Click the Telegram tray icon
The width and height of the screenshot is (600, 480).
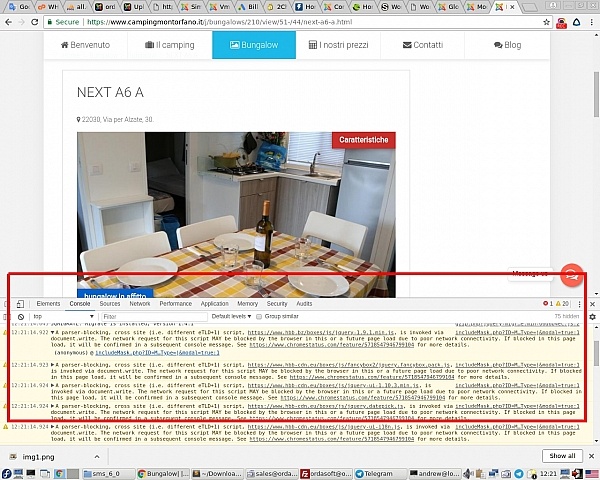pos(518,473)
